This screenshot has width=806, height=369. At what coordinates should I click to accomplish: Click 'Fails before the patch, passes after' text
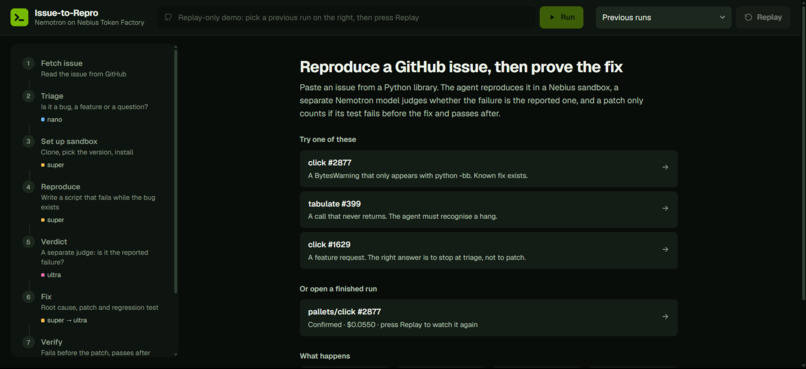pos(95,353)
